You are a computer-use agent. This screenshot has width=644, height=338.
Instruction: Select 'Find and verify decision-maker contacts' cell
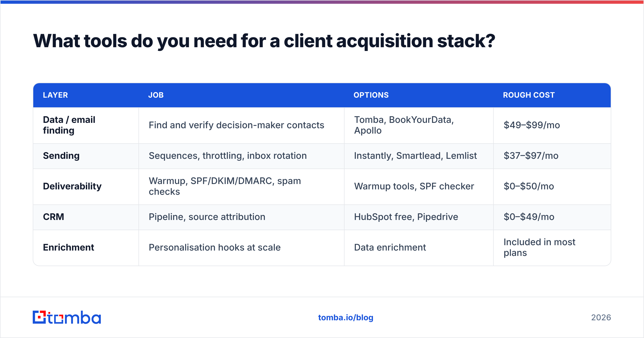241,125
